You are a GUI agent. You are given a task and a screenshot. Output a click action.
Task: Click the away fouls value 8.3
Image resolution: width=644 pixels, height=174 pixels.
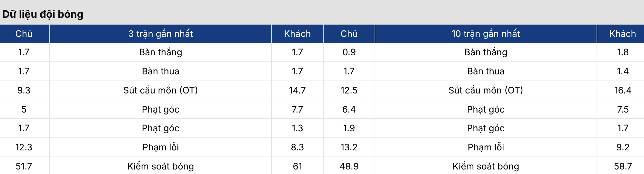(x=297, y=147)
